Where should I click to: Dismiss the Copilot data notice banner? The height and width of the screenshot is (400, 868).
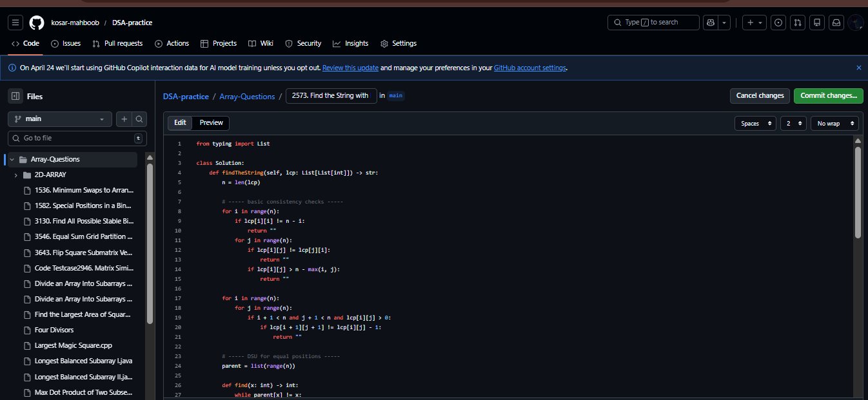(x=858, y=68)
